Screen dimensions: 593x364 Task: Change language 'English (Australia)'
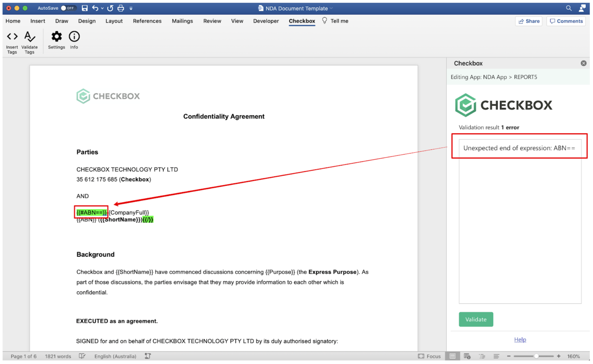(115, 356)
